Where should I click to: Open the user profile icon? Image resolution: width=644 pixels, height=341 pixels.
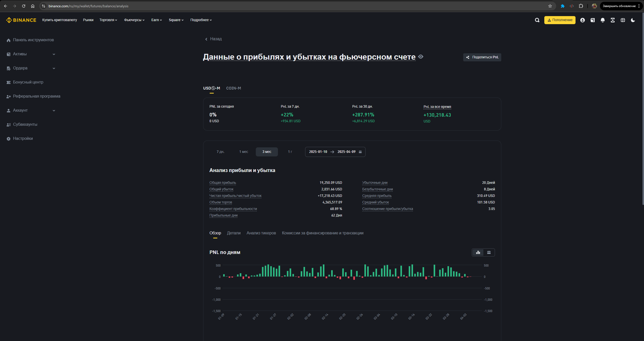pos(582,20)
